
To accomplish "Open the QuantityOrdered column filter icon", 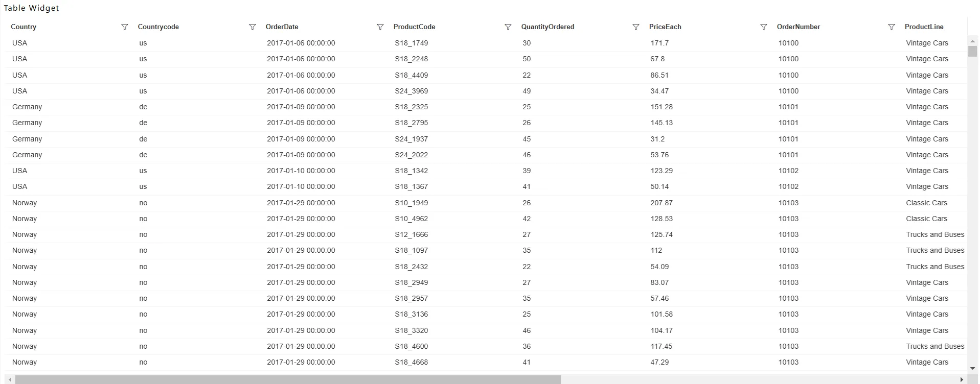I will pyautogui.click(x=635, y=27).
